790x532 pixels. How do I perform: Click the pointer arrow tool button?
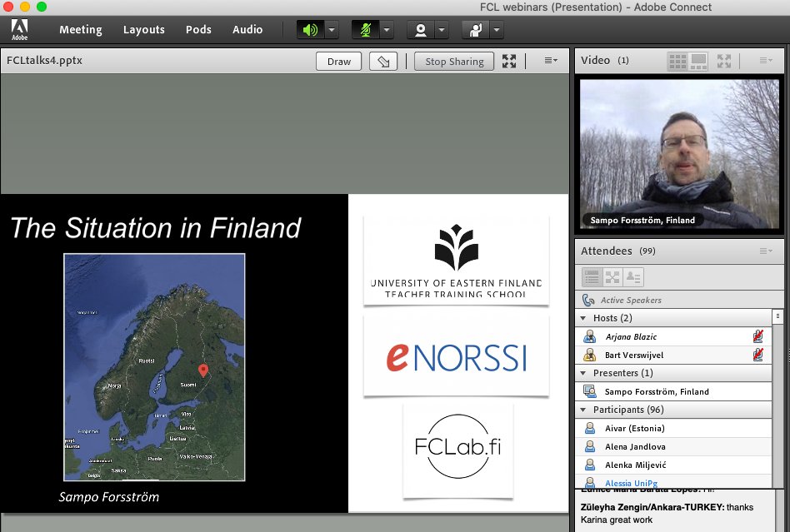[383, 62]
